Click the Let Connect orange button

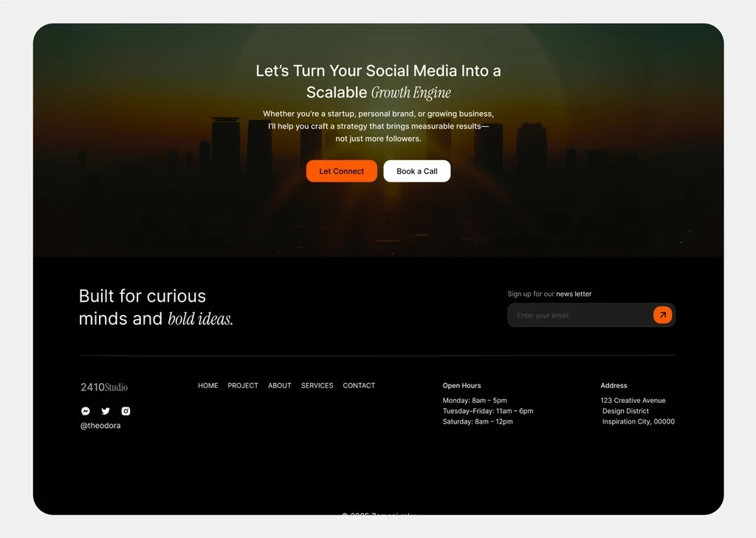click(341, 171)
